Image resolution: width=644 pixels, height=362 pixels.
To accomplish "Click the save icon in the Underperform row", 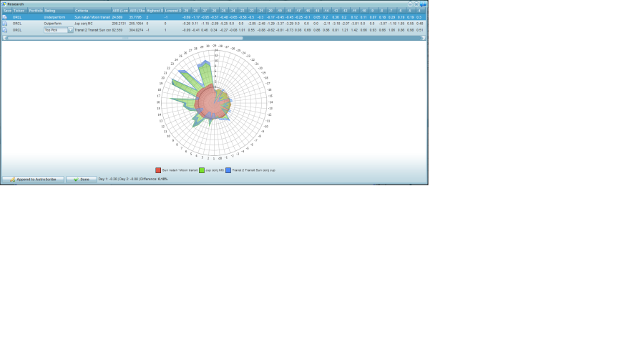I will coord(5,17).
